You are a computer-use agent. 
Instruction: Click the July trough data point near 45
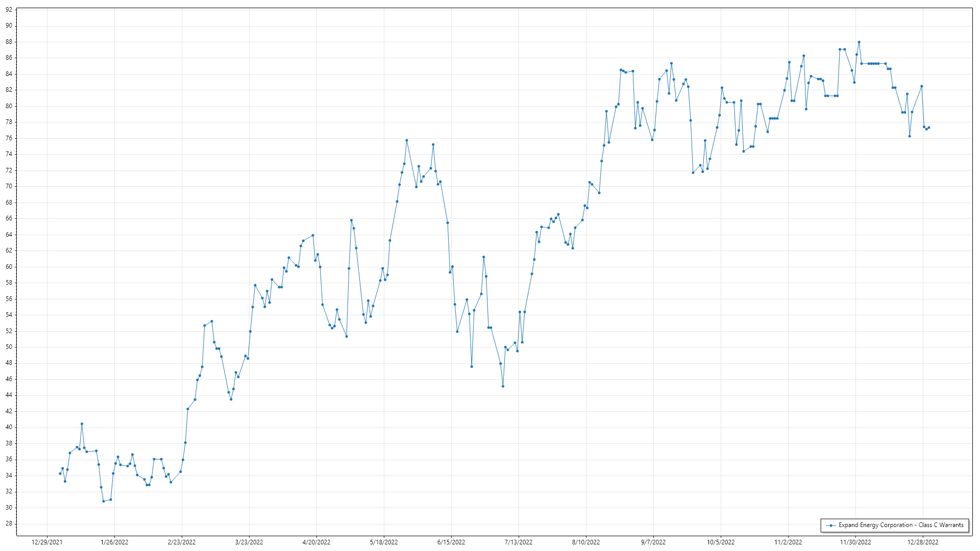tap(503, 386)
